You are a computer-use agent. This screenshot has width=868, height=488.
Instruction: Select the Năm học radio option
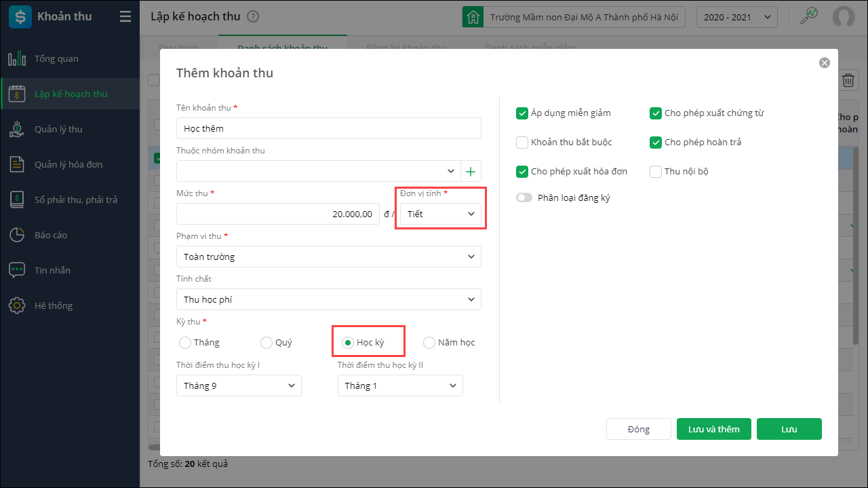429,343
